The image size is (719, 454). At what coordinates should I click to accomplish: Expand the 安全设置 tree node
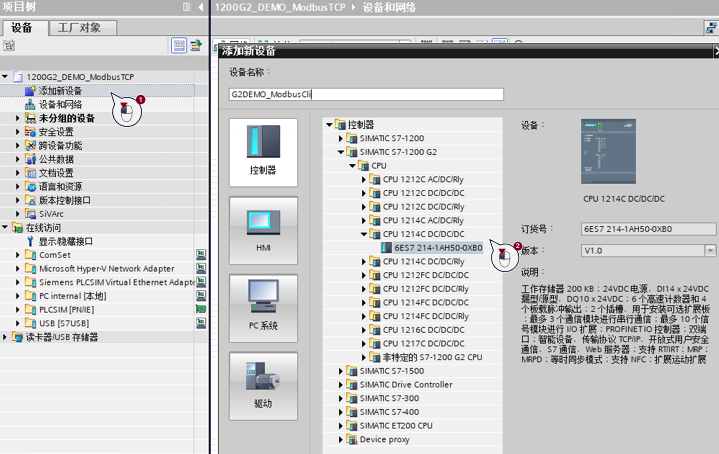click(x=18, y=132)
